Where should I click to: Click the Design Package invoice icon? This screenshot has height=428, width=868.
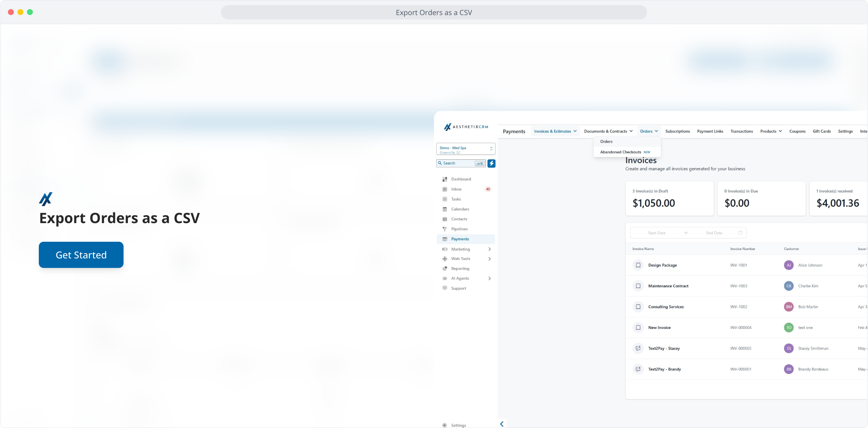click(638, 265)
